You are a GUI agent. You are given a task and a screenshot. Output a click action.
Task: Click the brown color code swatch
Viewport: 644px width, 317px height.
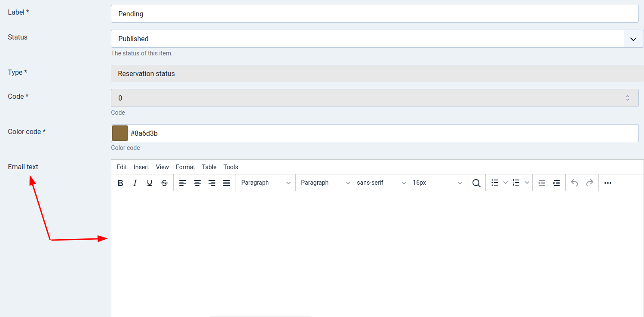click(x=120, y=133)
